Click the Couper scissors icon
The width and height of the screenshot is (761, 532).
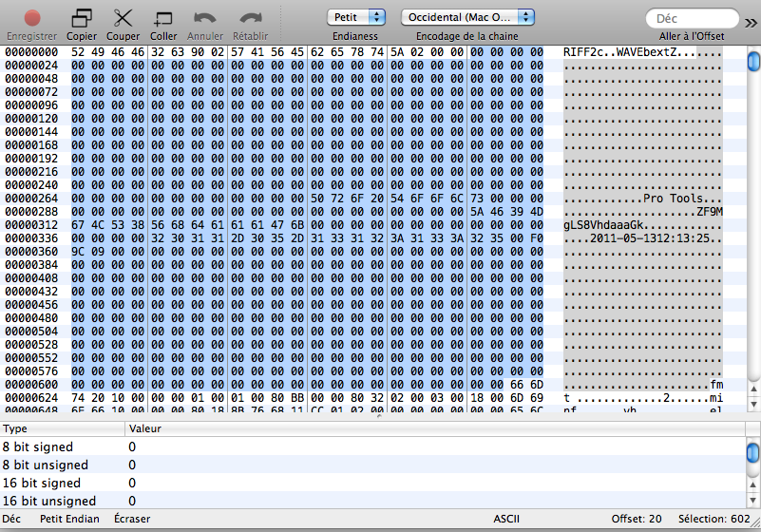123,18
